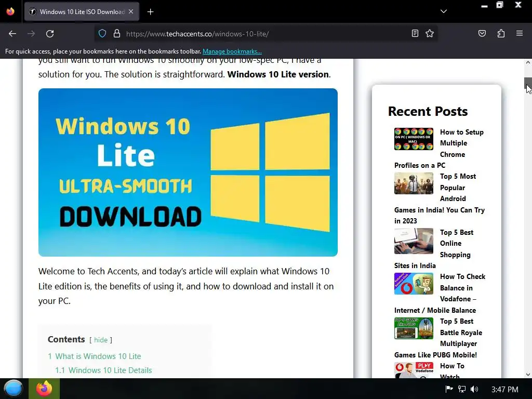Click the Recent Posts heading
The height and width of the screenshot is (399, 532).
click(428, 111)
